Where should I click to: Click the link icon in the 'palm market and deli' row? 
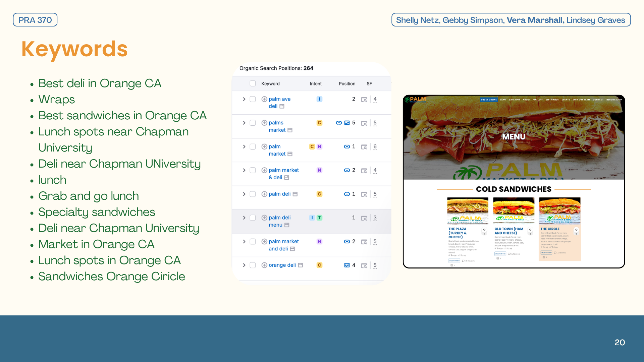click(347, 242)
